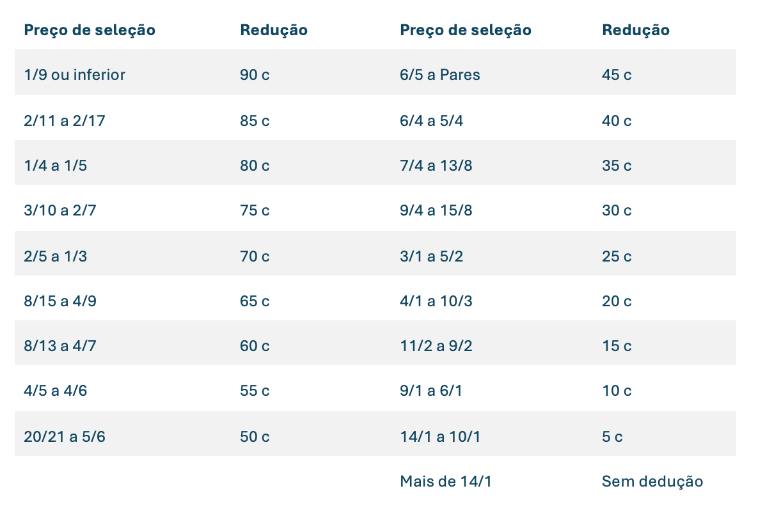
Task: Click the '6/5 a Pares' cell
Action: [440, 75]
